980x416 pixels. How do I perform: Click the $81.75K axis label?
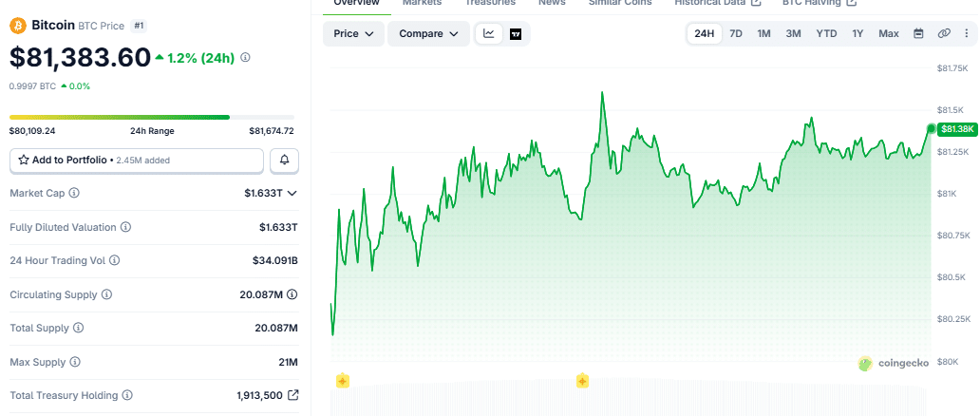coord(952,68)
